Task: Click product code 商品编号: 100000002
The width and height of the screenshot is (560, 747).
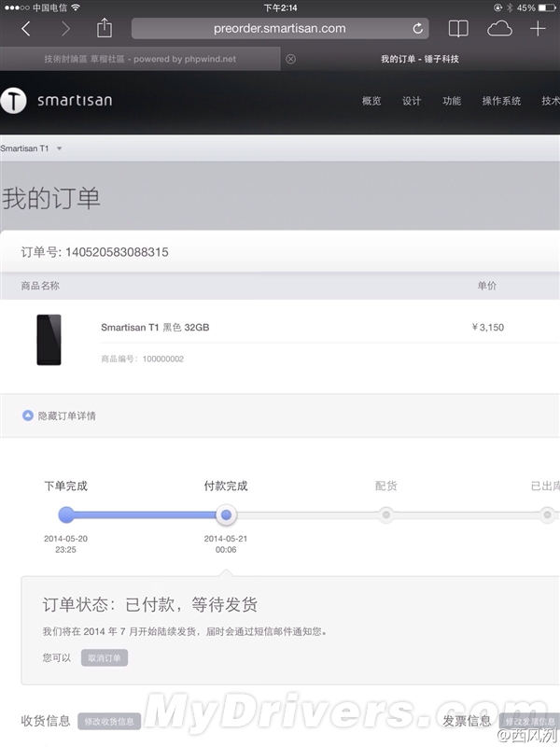Action: (x=143, y=359)
